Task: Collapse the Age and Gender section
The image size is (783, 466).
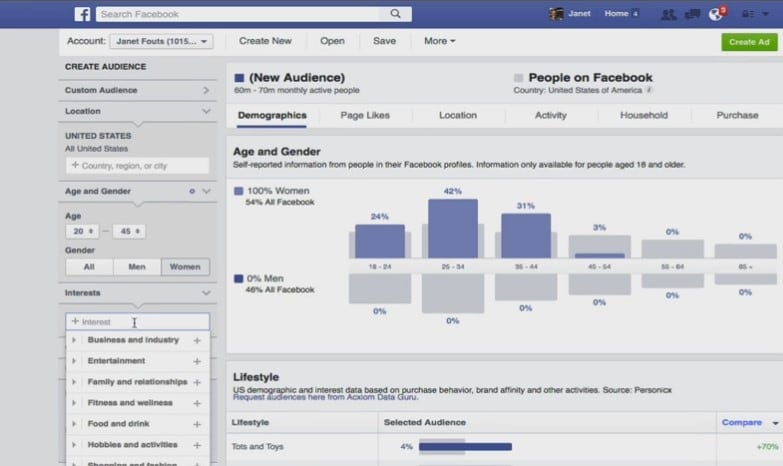Action: 206,191
